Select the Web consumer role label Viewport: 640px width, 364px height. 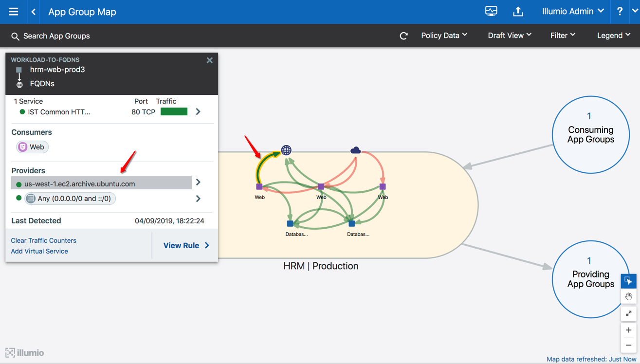[33, 147]
